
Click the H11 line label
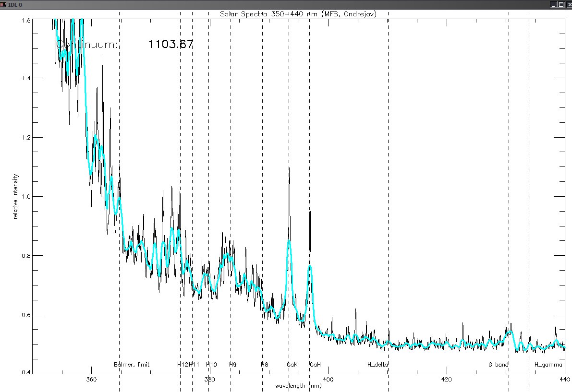point(195,364)
